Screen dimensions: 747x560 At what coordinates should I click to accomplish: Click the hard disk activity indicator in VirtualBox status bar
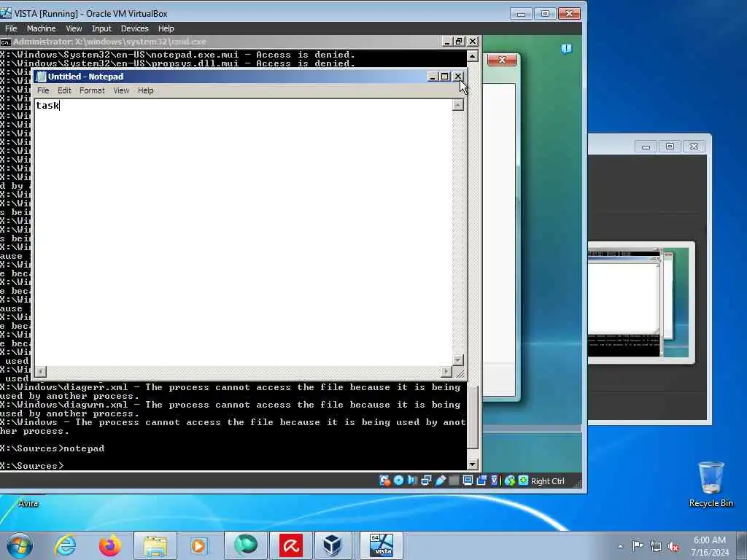pos(384,481)
